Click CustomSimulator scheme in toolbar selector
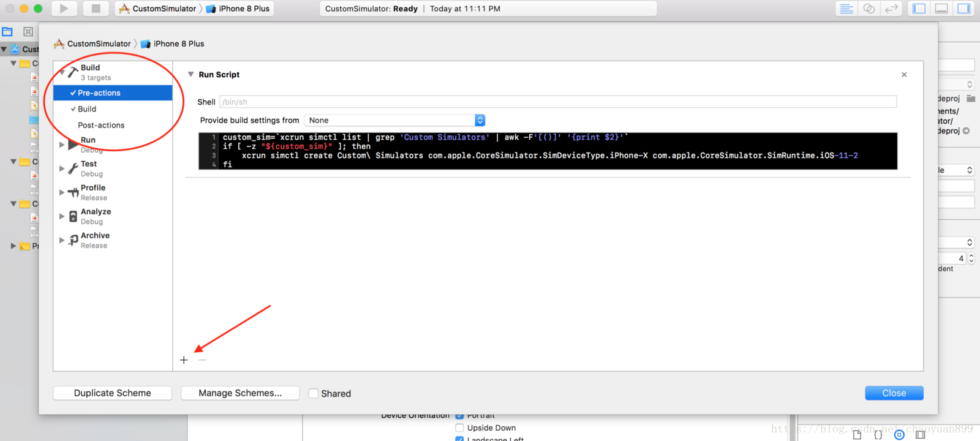This screenshot has height=441, width=980. point(158,9)
